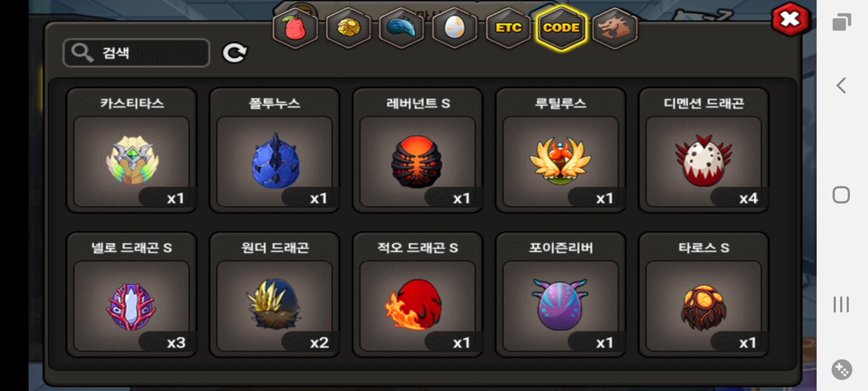Open the red fruit food tab
The width and height of the screenshot is (868, 391).
coord(295,28)
